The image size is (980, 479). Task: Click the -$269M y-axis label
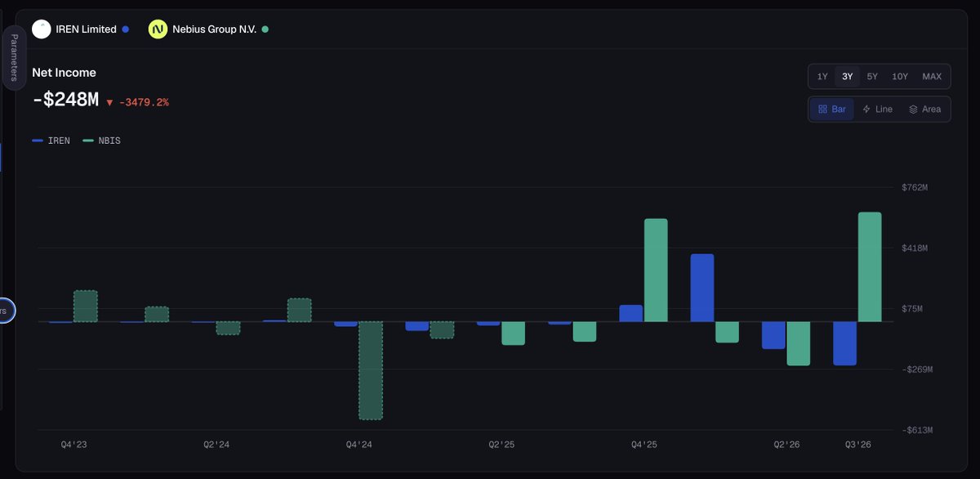pos(915,369)
